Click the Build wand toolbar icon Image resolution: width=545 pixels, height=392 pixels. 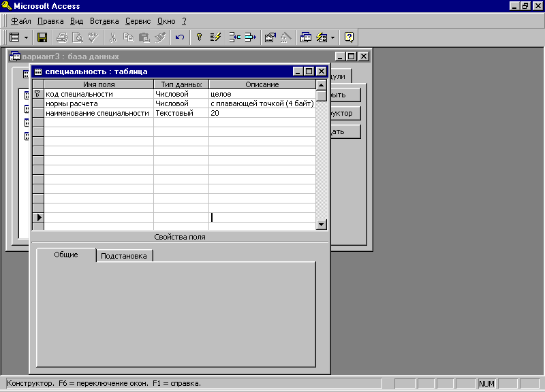pyautogui.click(x=285, y=37)
